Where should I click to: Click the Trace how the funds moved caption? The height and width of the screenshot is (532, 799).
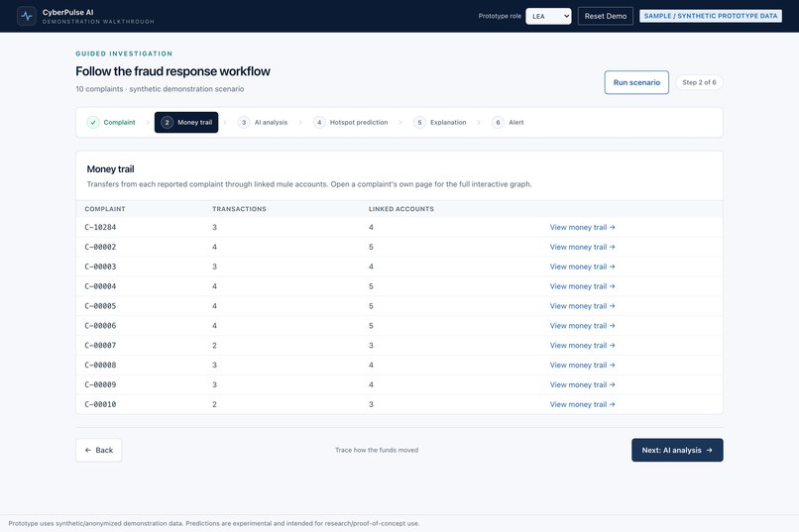pos(377,450)
